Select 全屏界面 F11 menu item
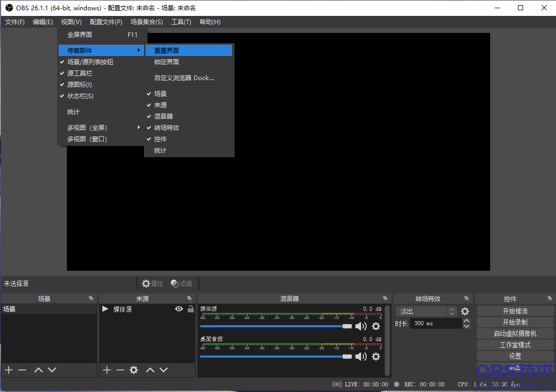Image resolution: width=556 pixels, height=392 pixels. pos(101,35)
